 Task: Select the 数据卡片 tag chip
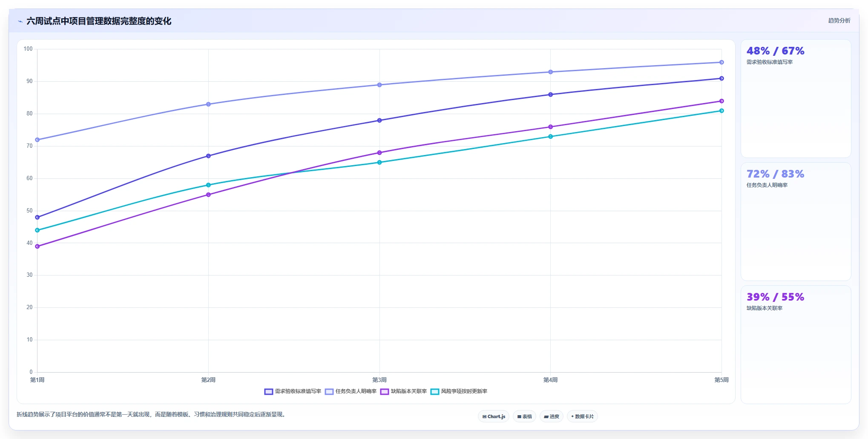582,416
